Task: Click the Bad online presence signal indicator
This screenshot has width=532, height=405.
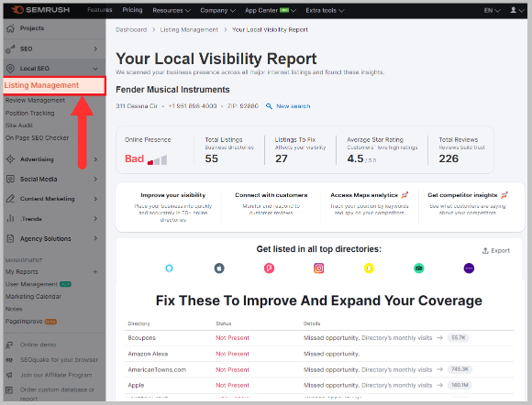Action: click(157, 160)
